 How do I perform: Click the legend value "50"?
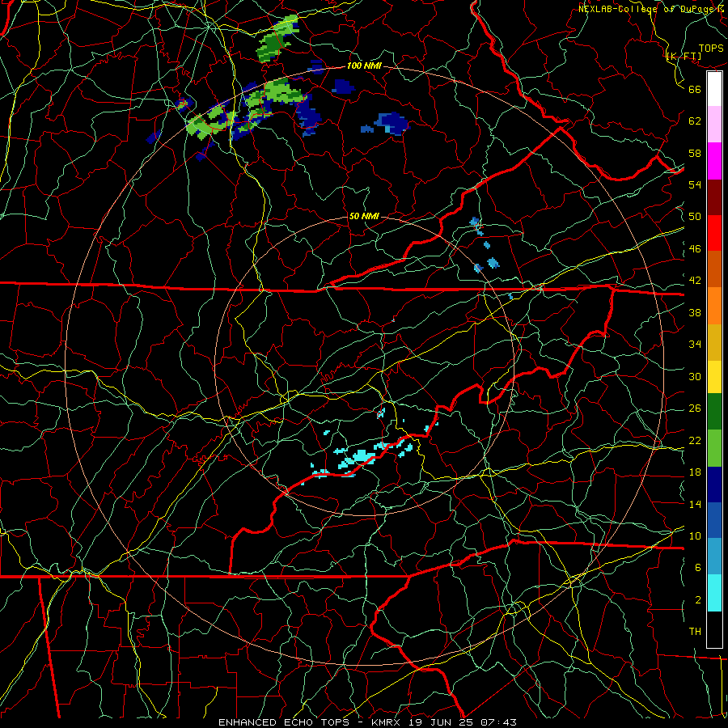695,216
